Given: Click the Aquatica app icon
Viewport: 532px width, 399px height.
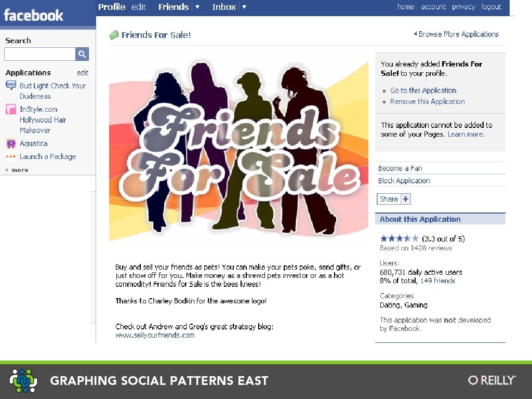Looking at the screenshot, I should pos(11,143).
